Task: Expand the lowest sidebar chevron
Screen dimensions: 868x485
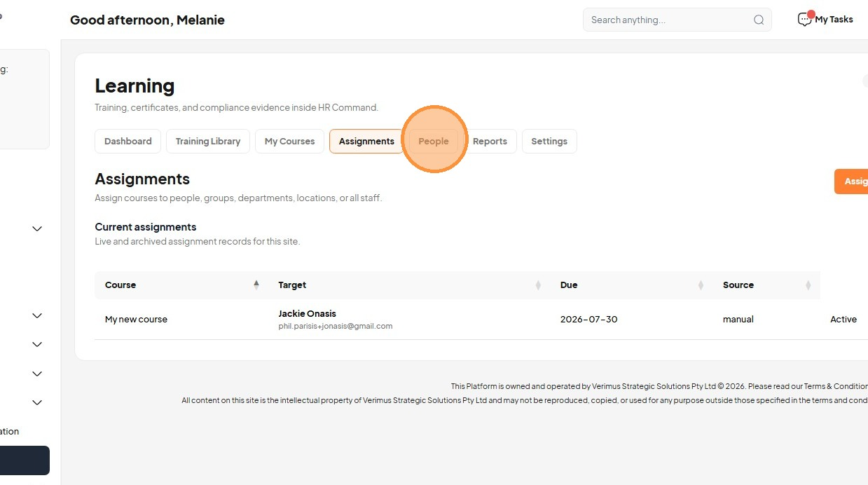Action: pos(37,402)
